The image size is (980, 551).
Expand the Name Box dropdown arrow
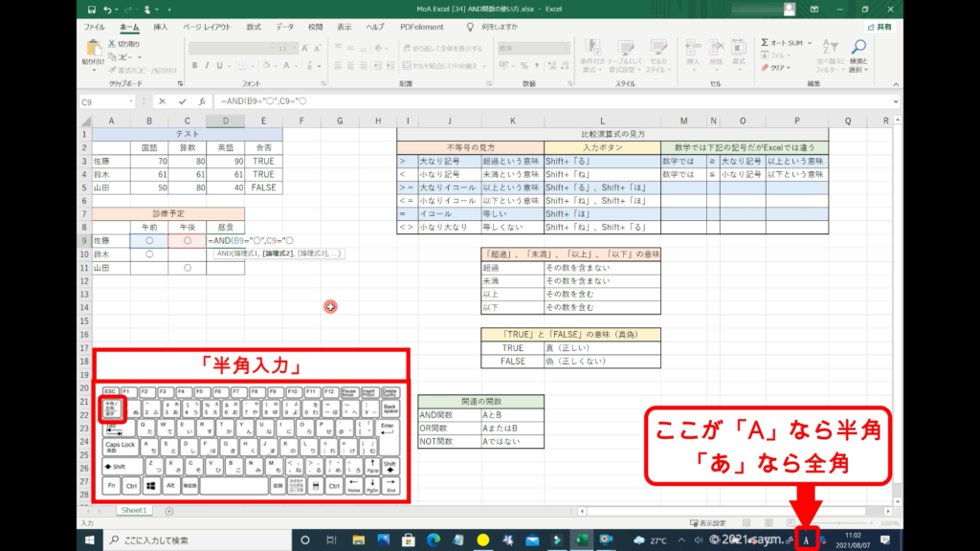[130, 101]
